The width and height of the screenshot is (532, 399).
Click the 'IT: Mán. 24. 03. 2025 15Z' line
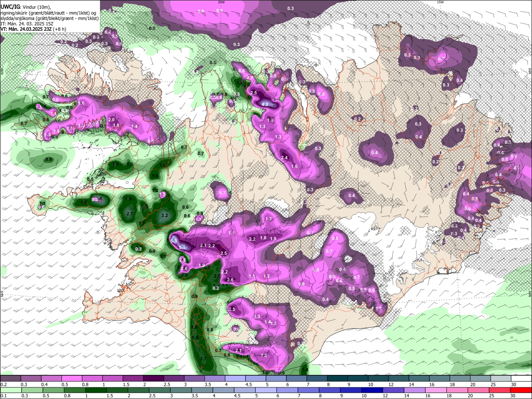click(27, 24)
